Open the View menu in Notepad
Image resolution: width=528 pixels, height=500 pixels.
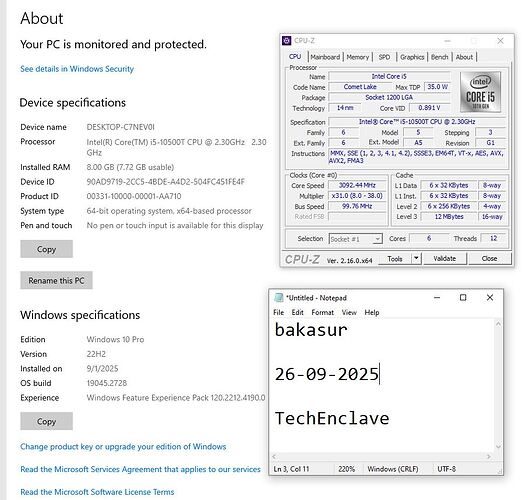(349, 312)
